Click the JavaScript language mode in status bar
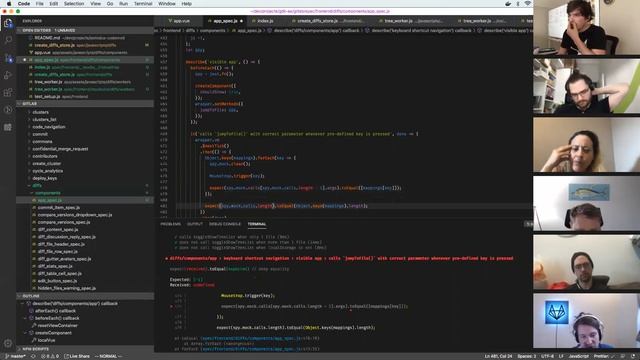This screenshot has width=640, height=360. pyautogui.click(x=578, y=356)
